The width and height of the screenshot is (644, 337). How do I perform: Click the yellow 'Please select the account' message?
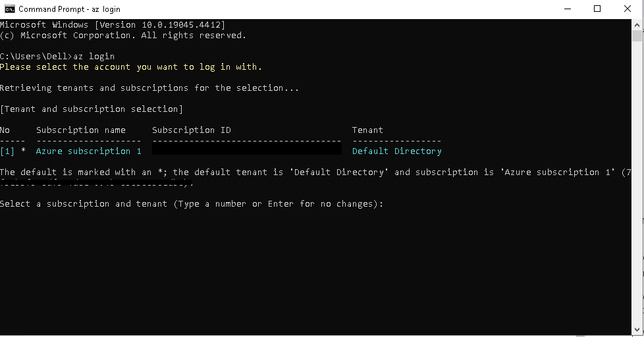pyautogui.click(x=130, y=67)
